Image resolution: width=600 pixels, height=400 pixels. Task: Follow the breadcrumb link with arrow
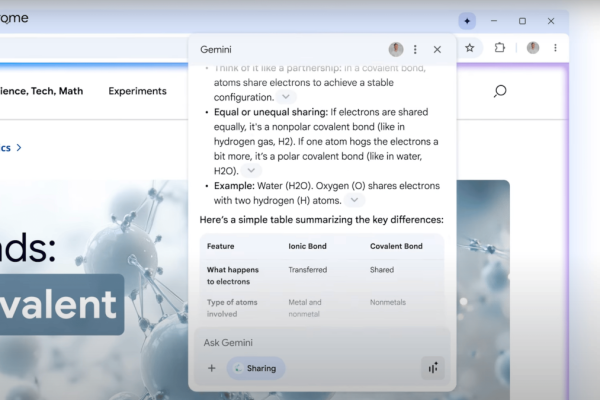pyautogui.click(x=11, y=148)
